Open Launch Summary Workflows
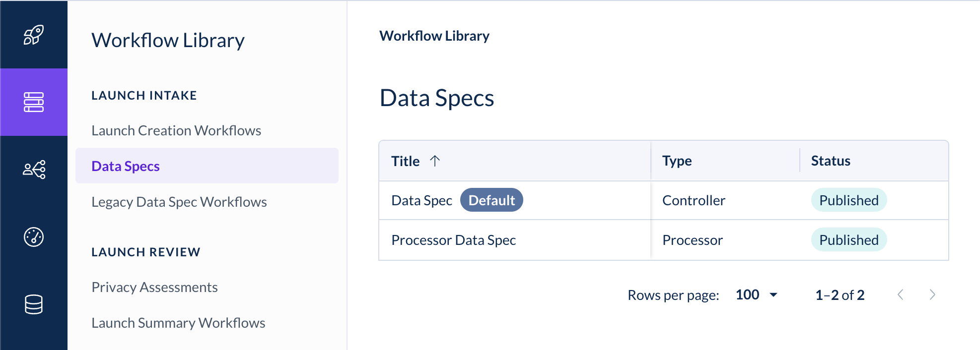This screenshot has height=350, width=980. point(178,323)
